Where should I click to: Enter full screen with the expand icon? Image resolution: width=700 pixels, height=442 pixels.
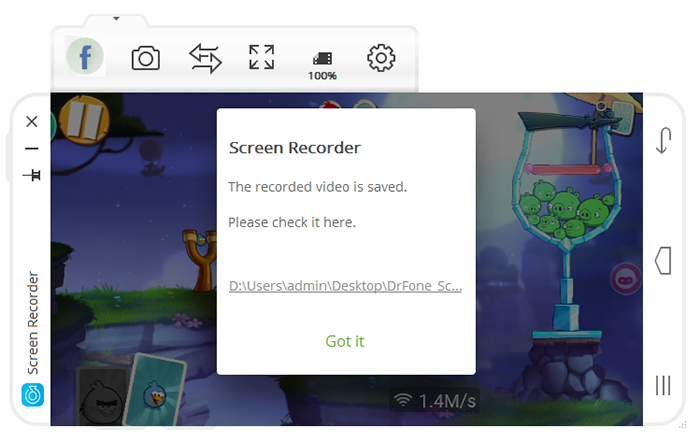point(262,57)
